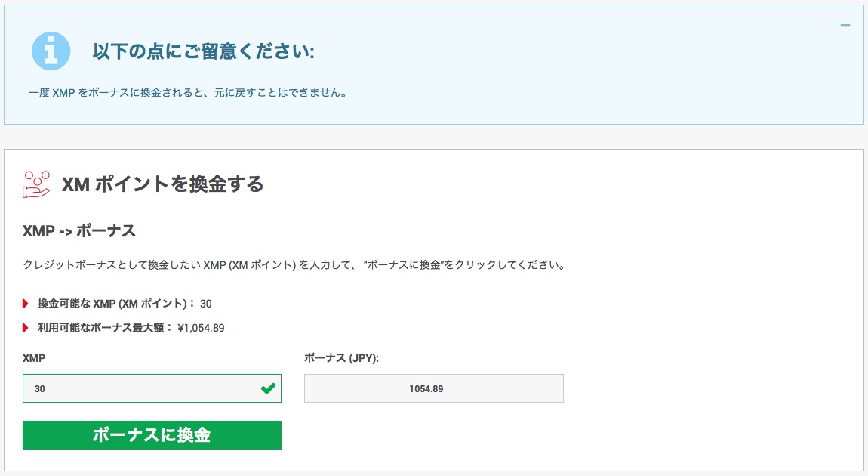
Task: Click red arrow beside 利用可能なボーナス最大額
Action: pyautogui.click(x=26, y=328)
